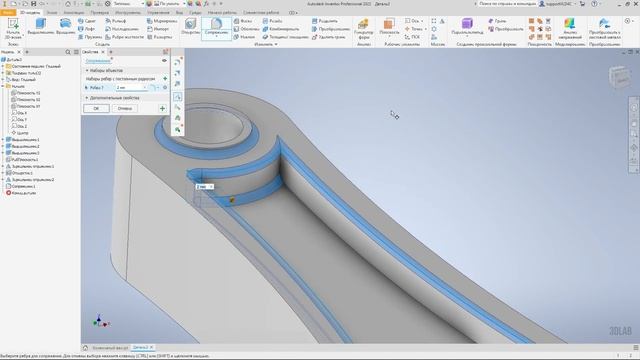Choose the Sweep (Сдвиг) tool

click(87, 21)
